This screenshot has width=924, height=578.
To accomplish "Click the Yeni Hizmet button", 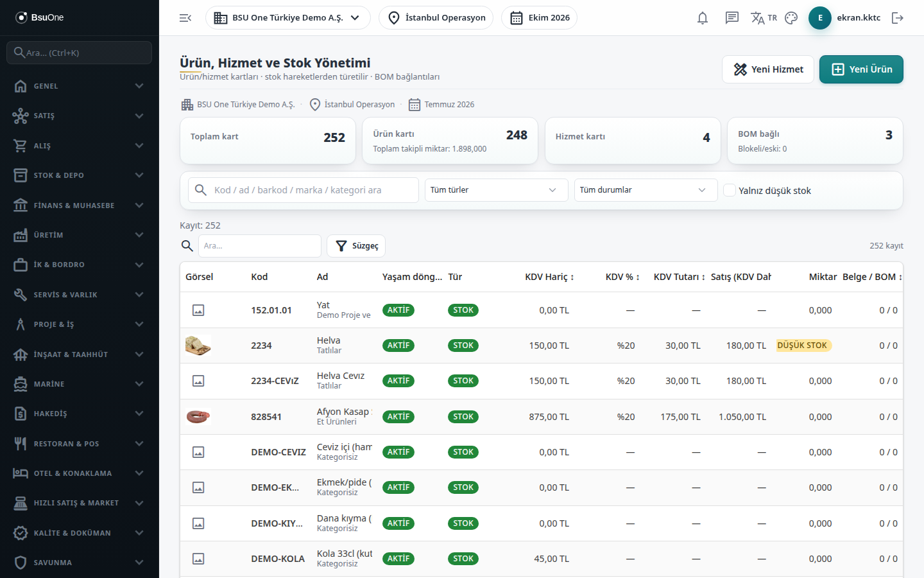I will (x=768, y=69).
